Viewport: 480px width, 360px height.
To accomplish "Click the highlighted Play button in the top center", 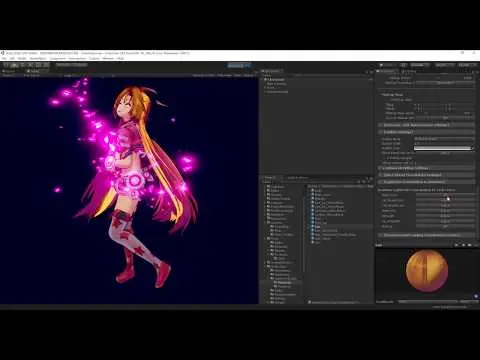I will [x=239, y=65].
